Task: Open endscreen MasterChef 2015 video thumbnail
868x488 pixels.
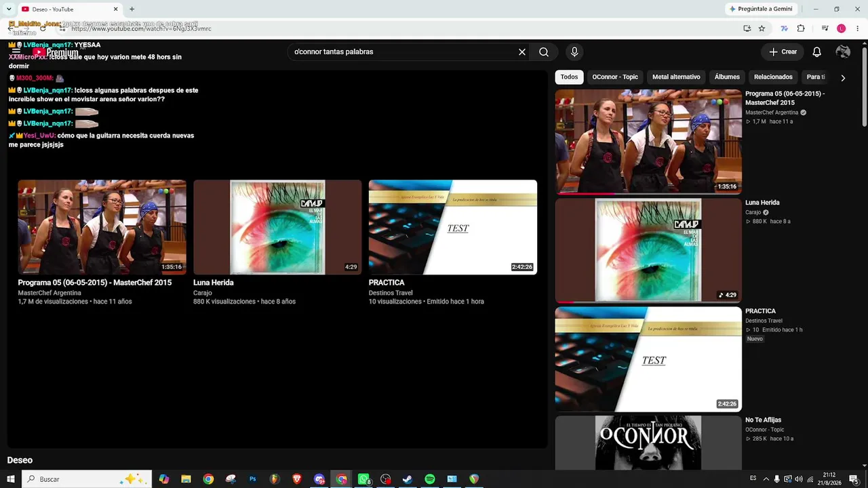Action: [x=102, y=227]
